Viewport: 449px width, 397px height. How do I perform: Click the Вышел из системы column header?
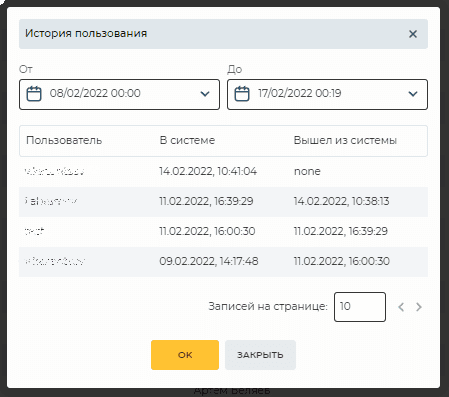tap(345, 140)
